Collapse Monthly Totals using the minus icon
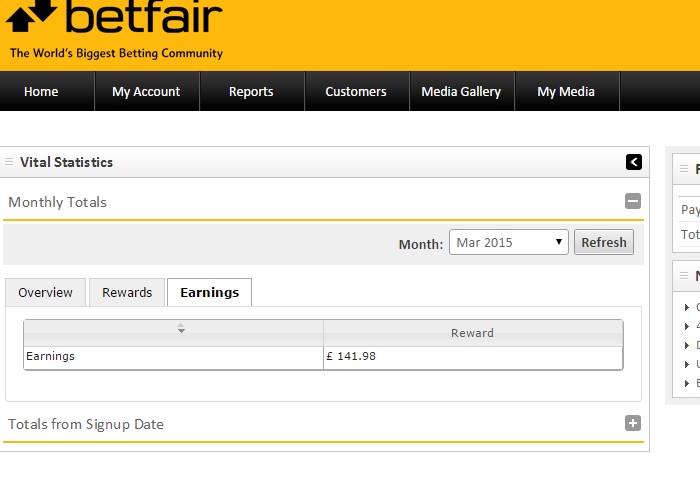The height and width of the screenshot is (500, 700). coord(632,201)
